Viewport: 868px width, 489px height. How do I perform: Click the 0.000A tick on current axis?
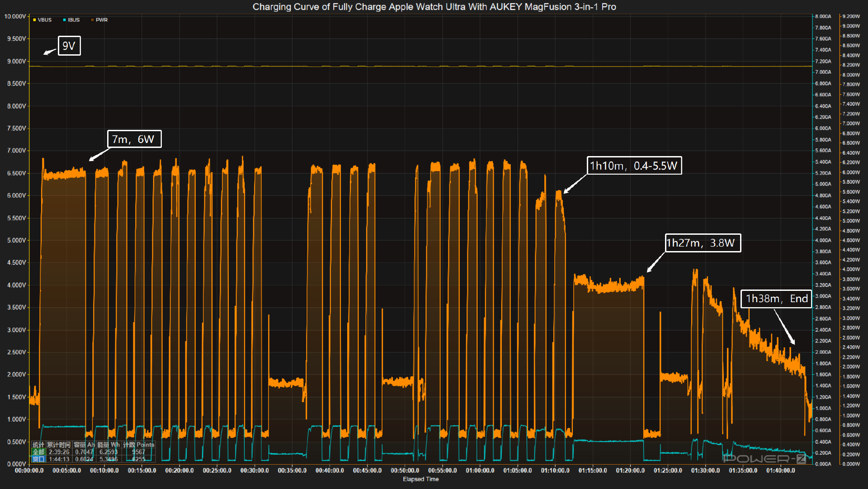(823, 464)
